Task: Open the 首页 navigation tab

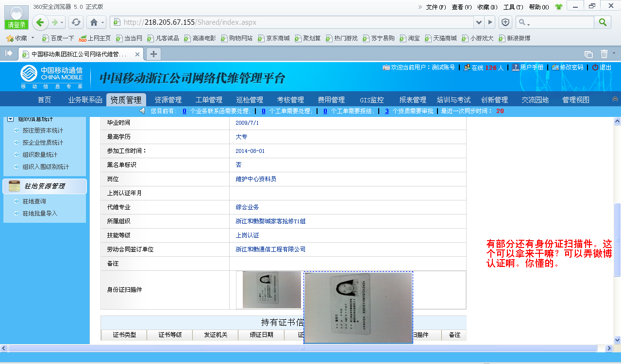Action: (x=44, y=99)
